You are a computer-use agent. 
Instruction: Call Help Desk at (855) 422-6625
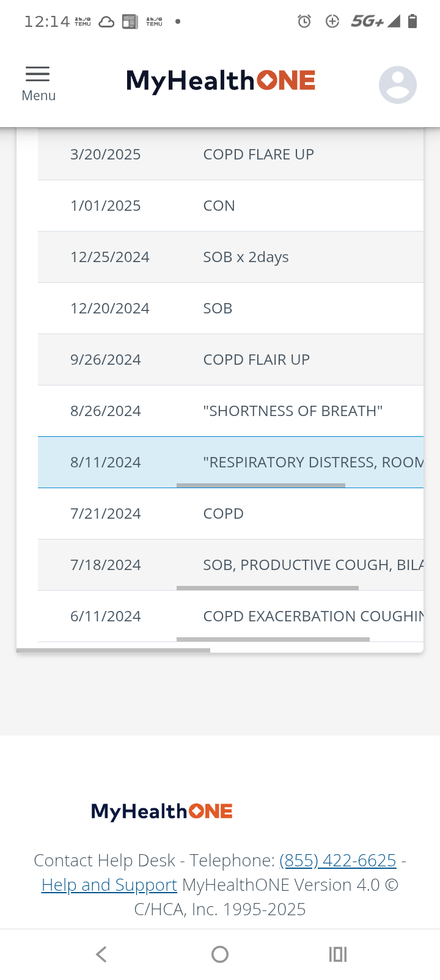pyautogui.click(x=337, y=860)
